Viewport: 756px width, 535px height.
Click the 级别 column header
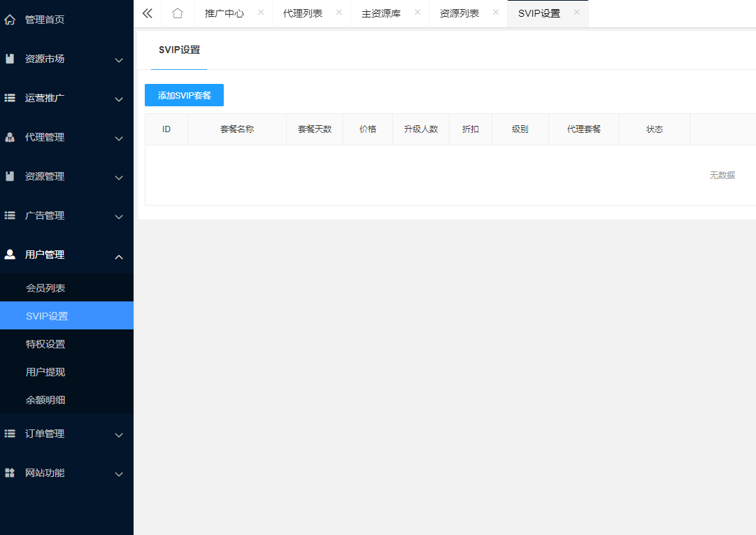point(520,129)
